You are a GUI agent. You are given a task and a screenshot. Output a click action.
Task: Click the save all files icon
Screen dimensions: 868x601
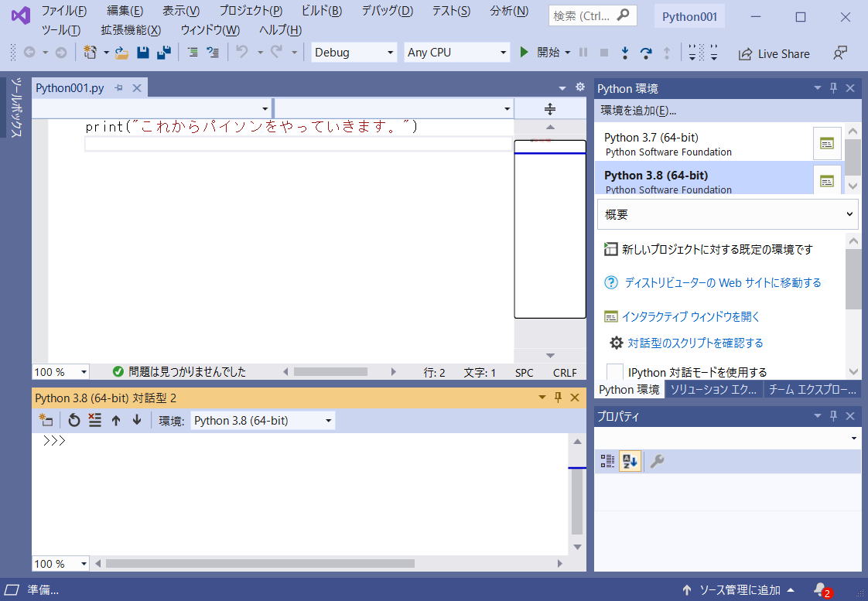click(162, 53)
